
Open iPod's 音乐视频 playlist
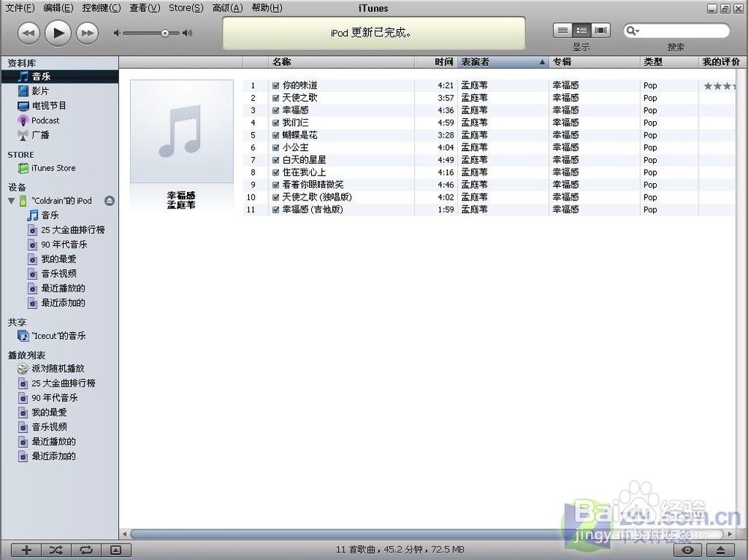pyautogui.click(x=60, y=274)
